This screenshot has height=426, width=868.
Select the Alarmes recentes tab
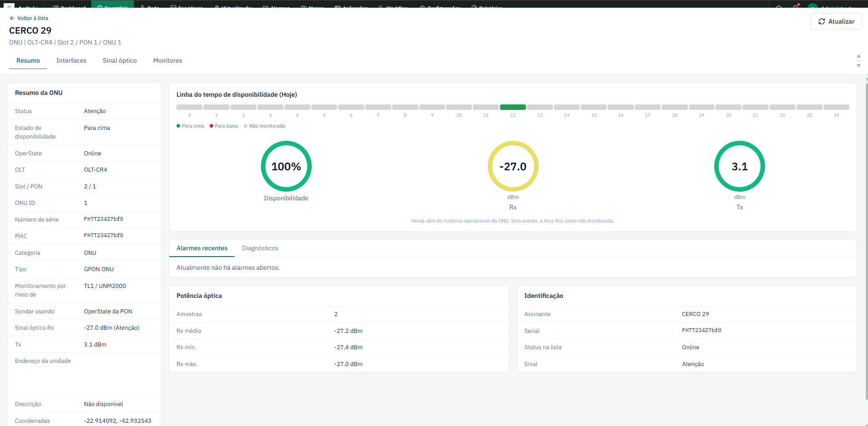[x=202, y=248]
